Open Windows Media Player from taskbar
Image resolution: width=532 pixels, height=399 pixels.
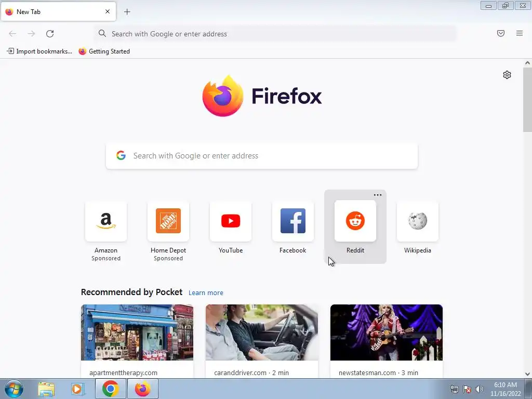pyautogui.click(x=77, y=389)
